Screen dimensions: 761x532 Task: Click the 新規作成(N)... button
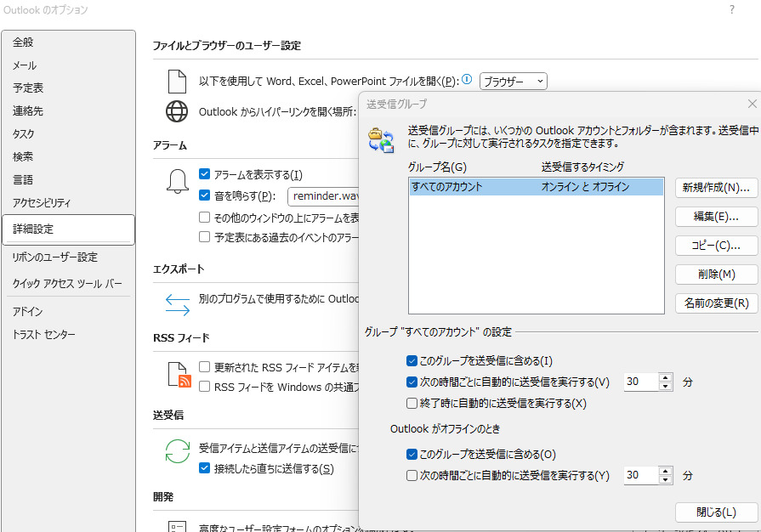(716, 187)
